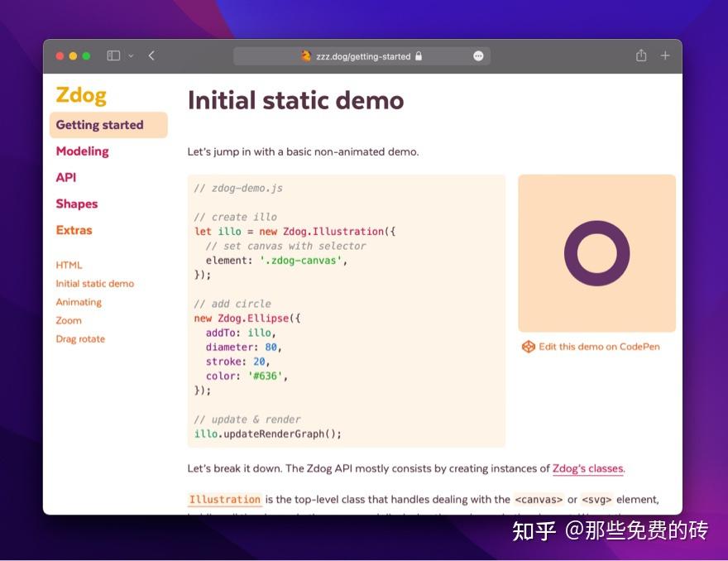Follow the Zdog's classes link
Image resolution: width=728 pixels, height=561 pixels.
click(587, 467)
